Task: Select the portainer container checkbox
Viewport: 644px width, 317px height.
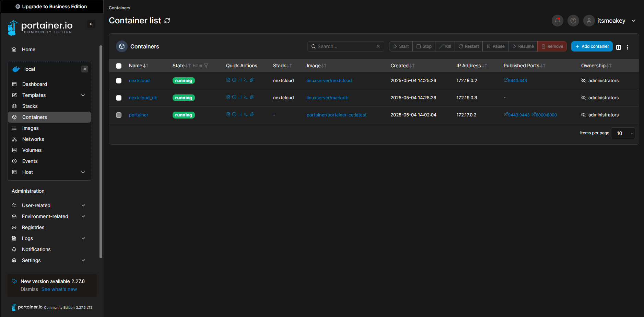Action: point(119,115)
